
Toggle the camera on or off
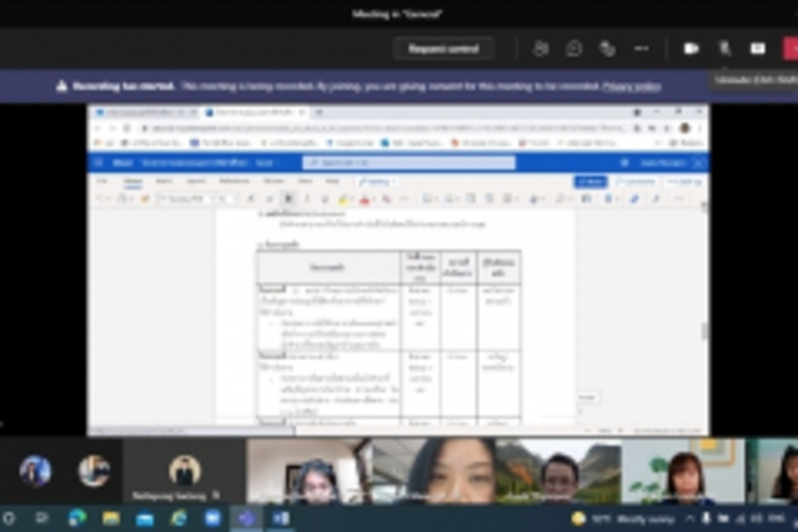pyautogui.click(x=691, y=49)
